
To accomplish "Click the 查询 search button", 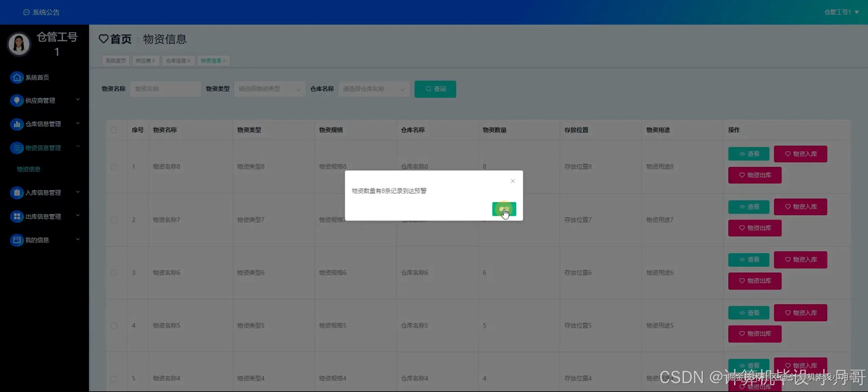I will (x=435, y=89).
